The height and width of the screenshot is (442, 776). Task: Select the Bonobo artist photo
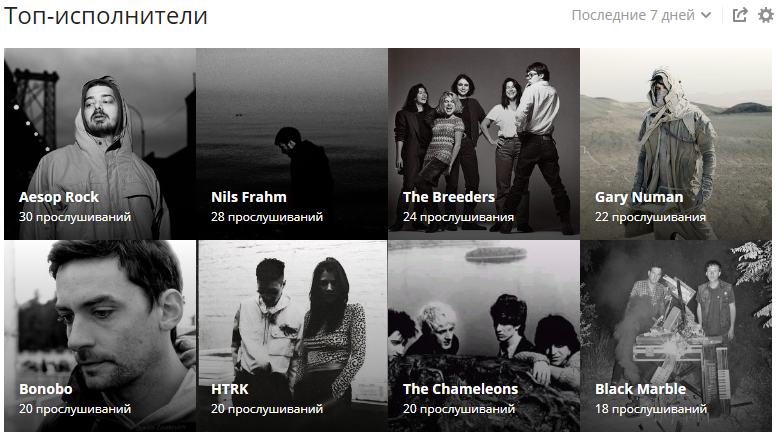point(100,336)
